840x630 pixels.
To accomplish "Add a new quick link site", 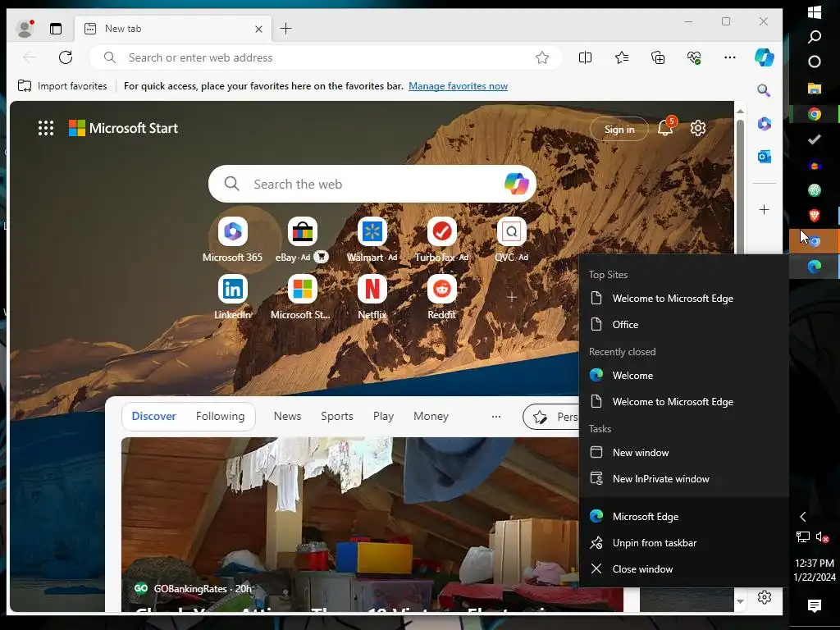I will (512, 297).
